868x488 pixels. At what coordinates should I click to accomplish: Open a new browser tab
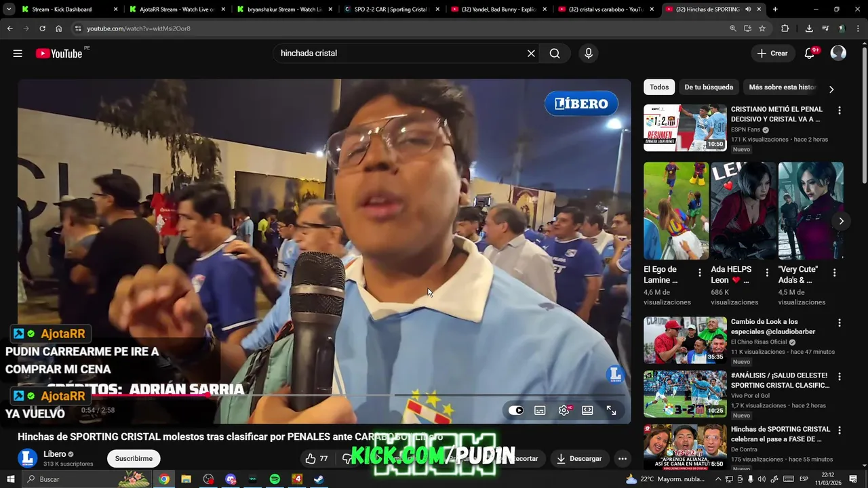point(775,9)
